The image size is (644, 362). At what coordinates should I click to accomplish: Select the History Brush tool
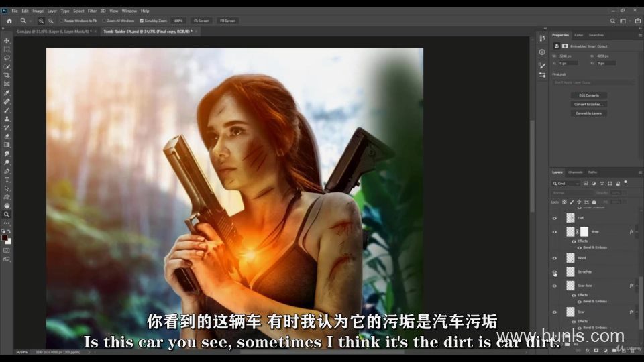(7, 127)
